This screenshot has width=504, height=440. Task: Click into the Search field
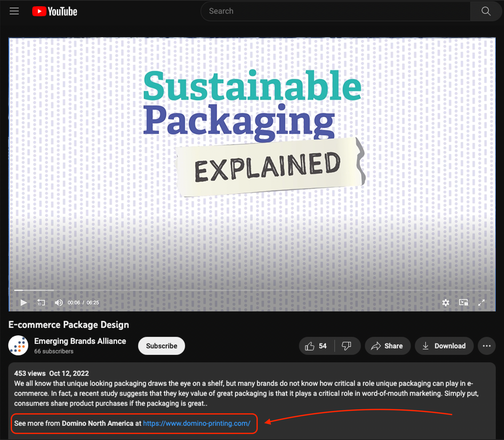[335, 11]
